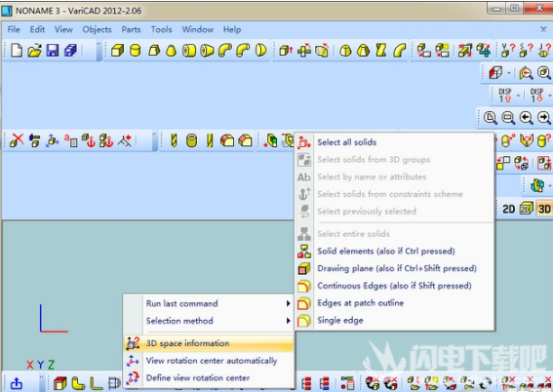The width and height of the screenshot is (553, 392).
Task: Choose Solid elements selection option
Action: pyautogui.click(x=394, y=251)
